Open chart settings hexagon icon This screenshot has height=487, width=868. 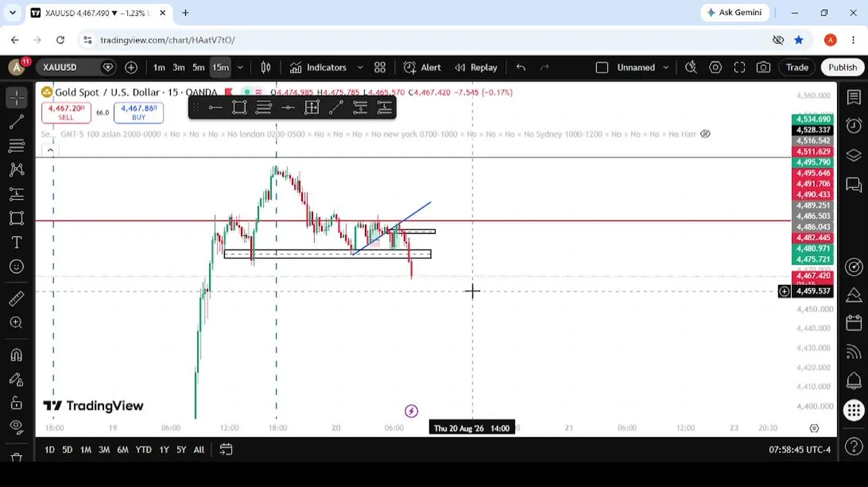point(715,67)
